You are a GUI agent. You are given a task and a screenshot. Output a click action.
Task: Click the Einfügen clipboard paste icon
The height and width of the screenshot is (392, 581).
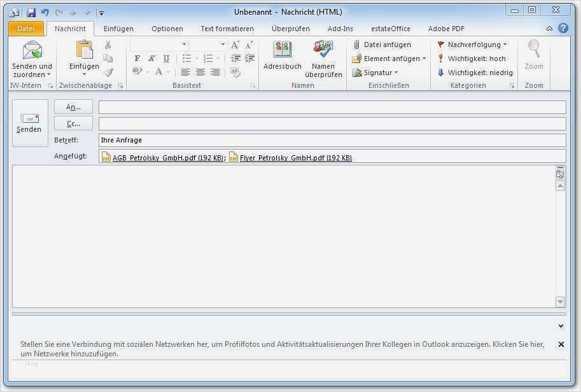tap(84, 50)
